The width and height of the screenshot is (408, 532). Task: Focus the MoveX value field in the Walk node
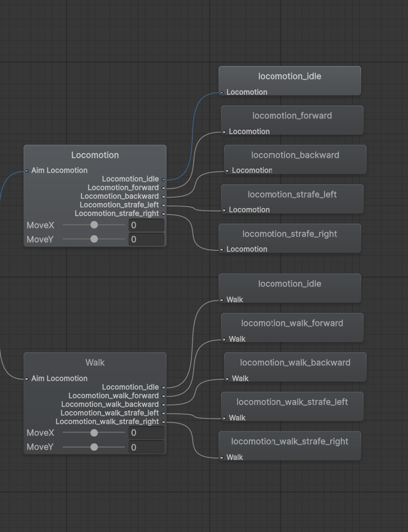(146, 433)
